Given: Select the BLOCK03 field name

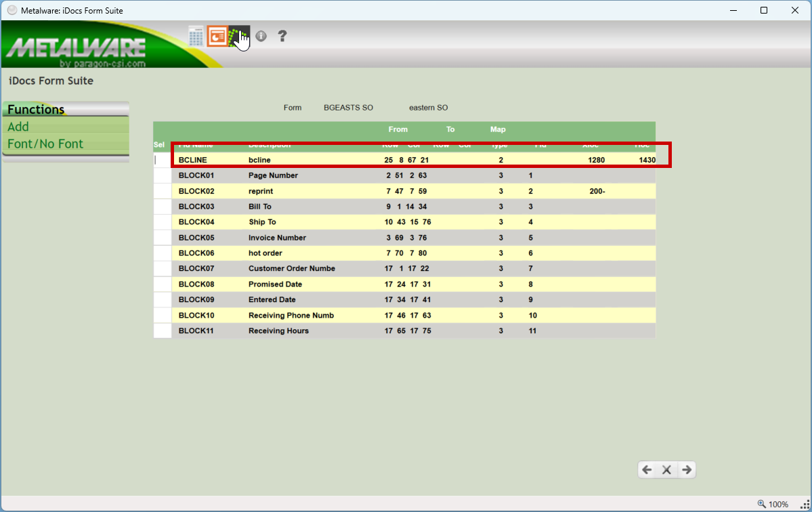Looking at the screenshot, I should (196, 207).
